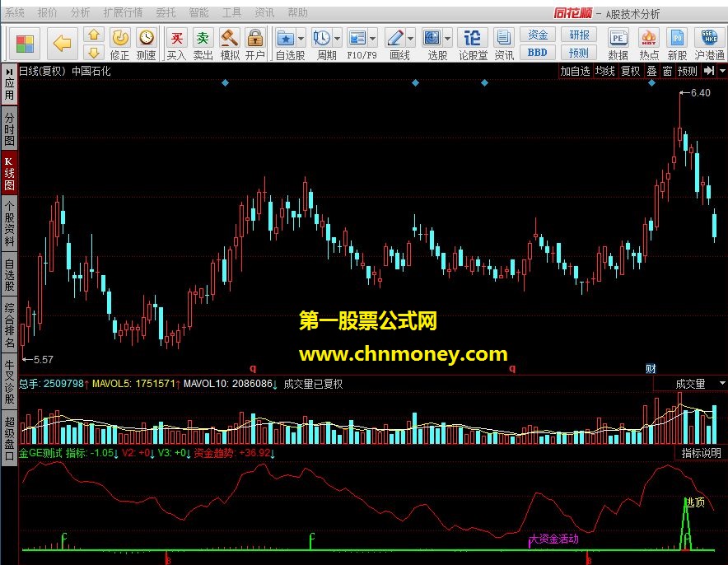Open the 工具 menu
728x565 pixels.
pos(231,13)
